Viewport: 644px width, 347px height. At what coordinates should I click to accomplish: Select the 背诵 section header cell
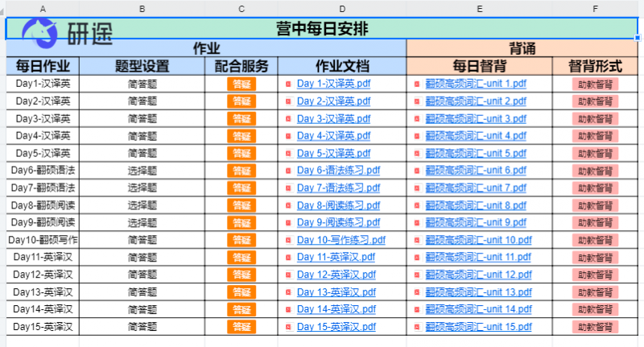[x=522, y=48]
